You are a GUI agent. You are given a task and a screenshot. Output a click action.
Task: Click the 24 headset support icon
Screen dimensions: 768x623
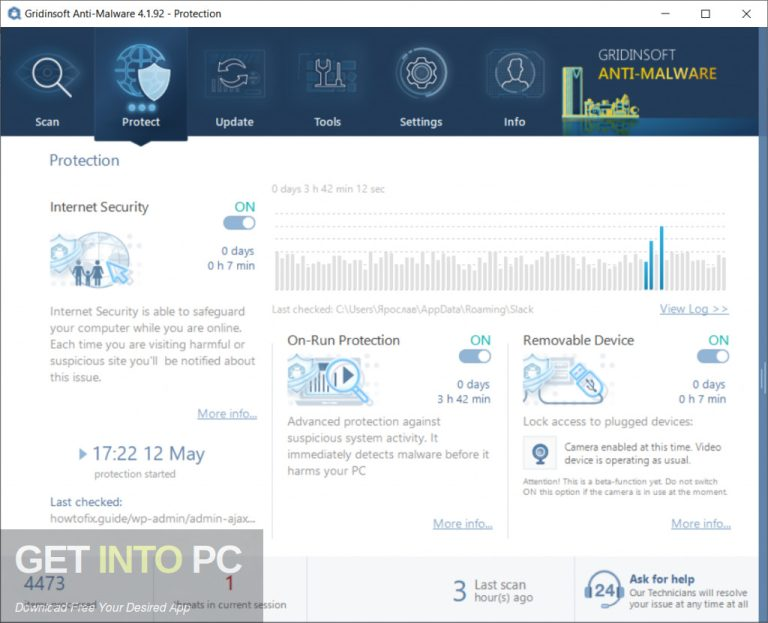(603, 590)
